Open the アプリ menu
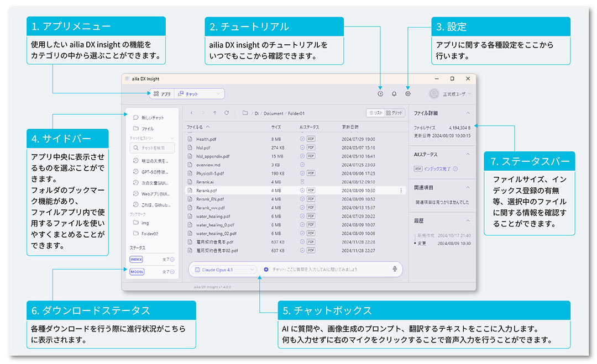Viewport: 597px width, 364px height. 162,94
